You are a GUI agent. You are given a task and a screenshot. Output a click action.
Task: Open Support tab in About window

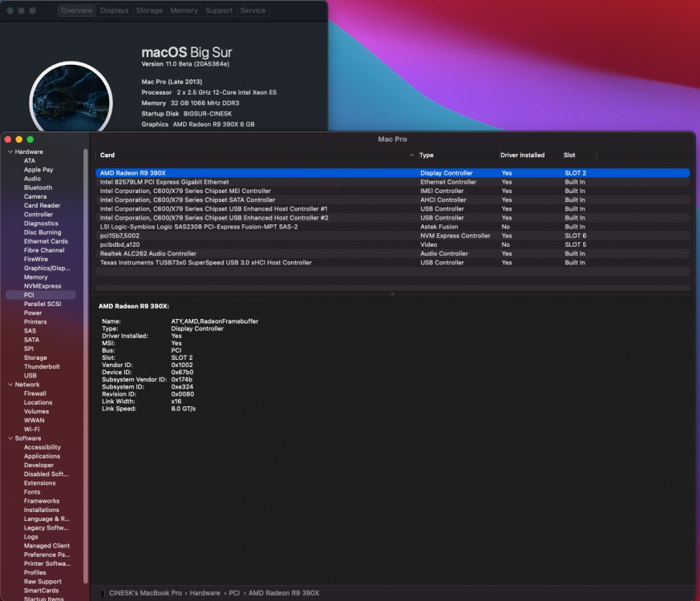[219, 10]
